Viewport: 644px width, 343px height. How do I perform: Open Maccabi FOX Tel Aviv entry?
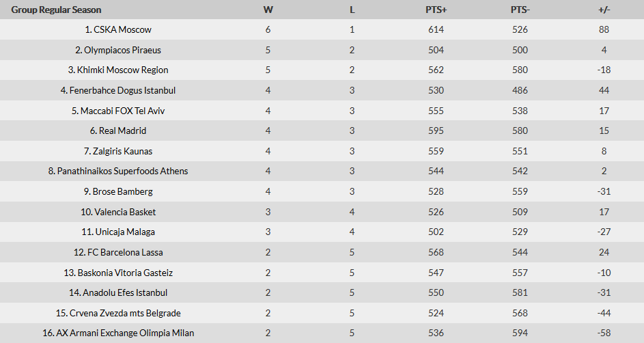(122, 111)
